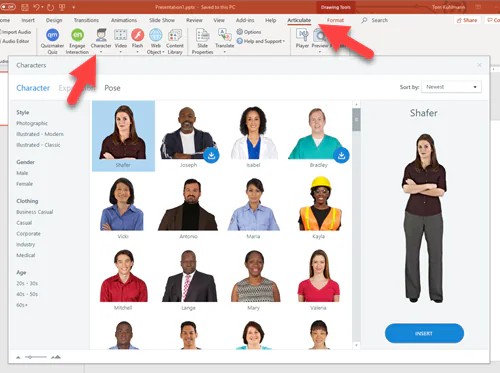Open the Content Library
Image resolution: width=500 pixels, height=373 pixels.
click(x=175, y=41)
